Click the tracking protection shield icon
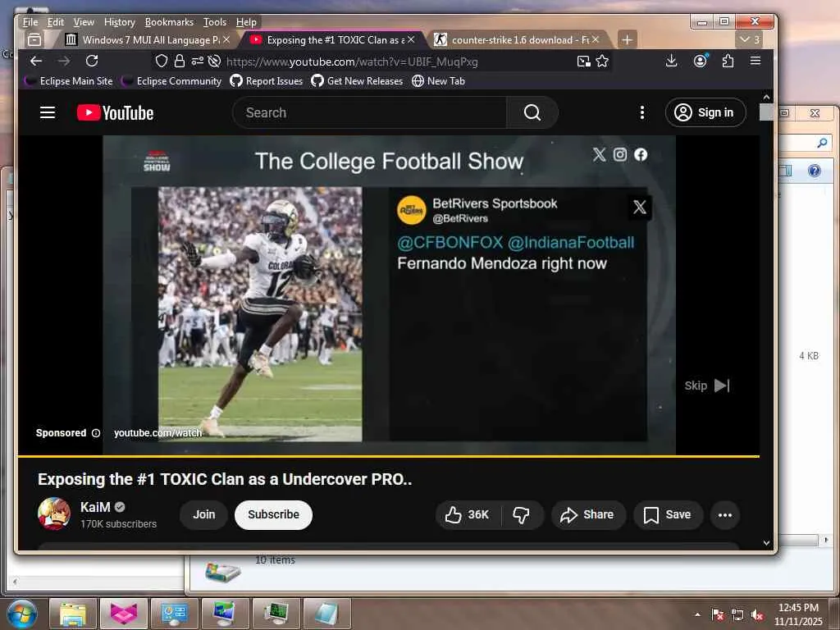Viewport: 840px width, 630px height. [x=162, y=61]
